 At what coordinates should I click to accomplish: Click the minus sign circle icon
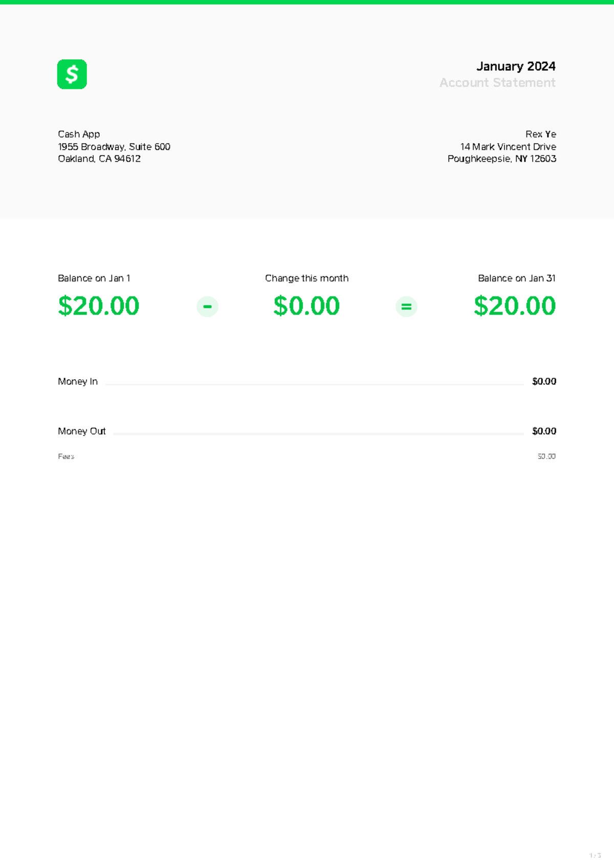(207, 307)
